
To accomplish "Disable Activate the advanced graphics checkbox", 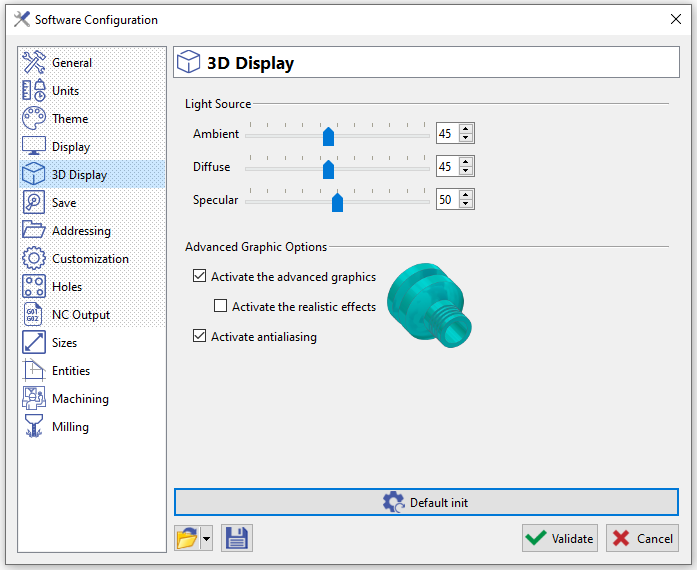I will click(x=200, y=277).
